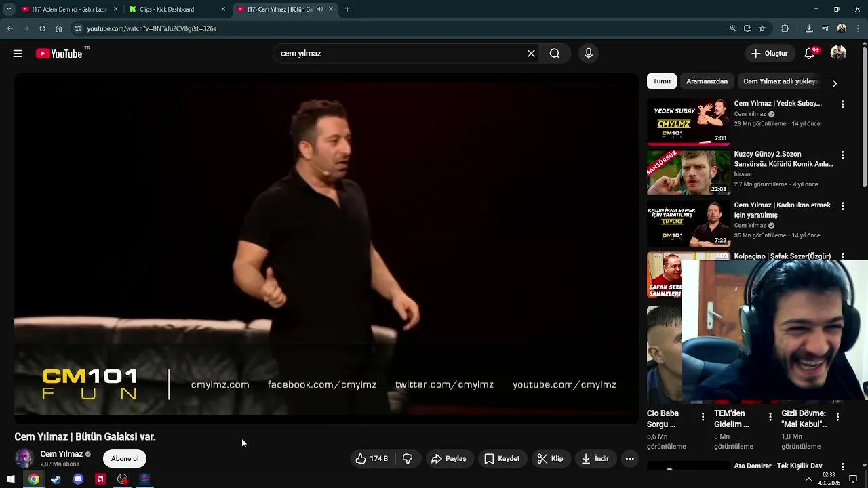
Task: Select the Tümü filter chip
Action: [662, 81]
